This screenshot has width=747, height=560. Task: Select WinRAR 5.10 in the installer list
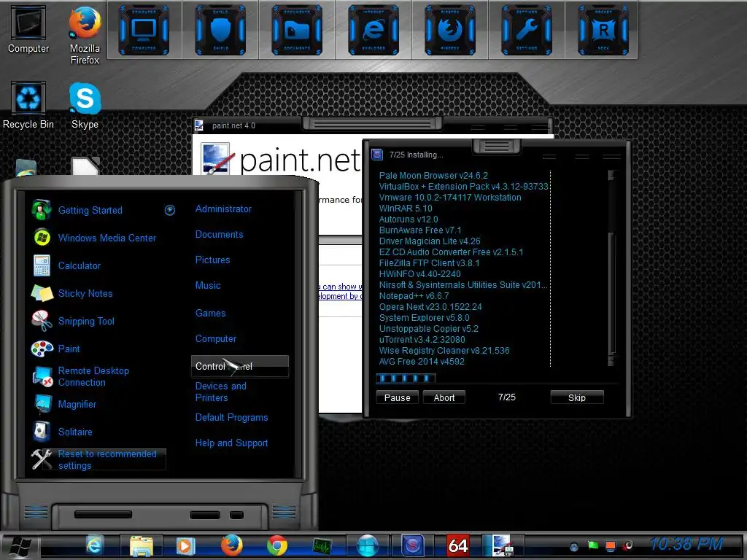(x=406, y=208)
